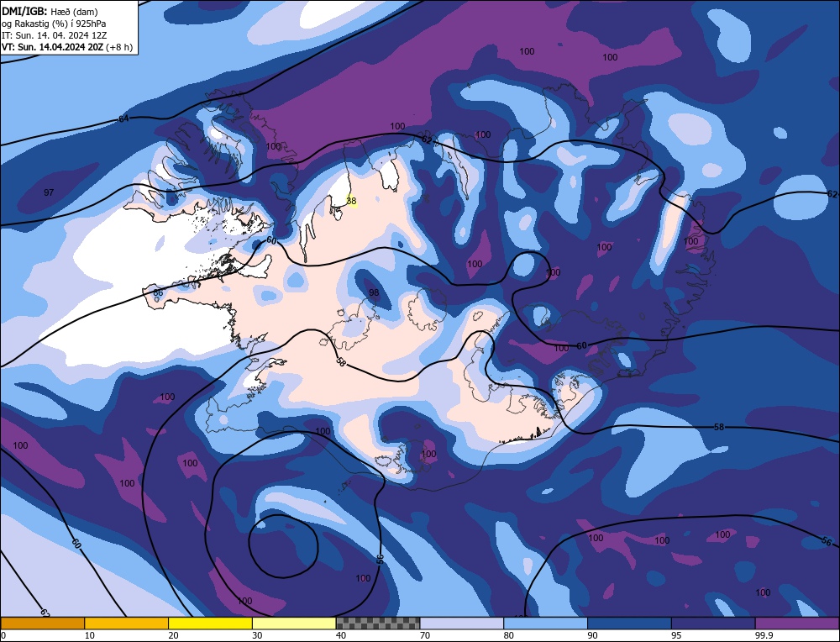
Task: Click the gray checkered 40–70 legend swatch
Action: pos(378,623)
